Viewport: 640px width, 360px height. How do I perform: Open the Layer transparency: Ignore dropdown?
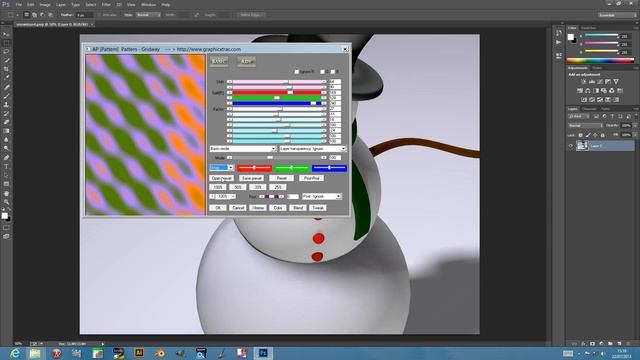(313, 149)
